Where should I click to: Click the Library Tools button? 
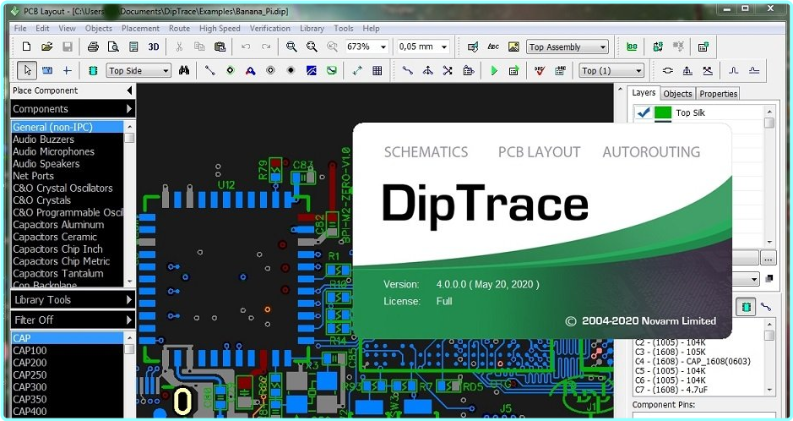[x=72, y=300]
